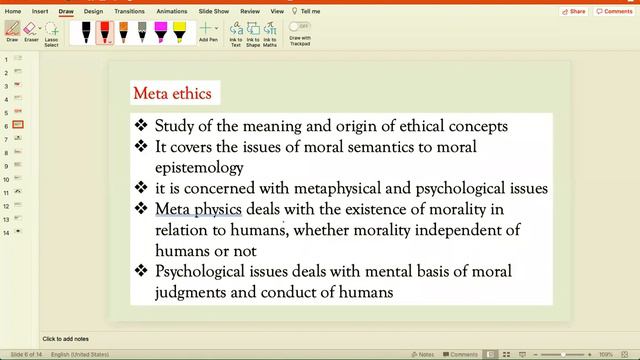Open the Review tab
The image size is (640, 360).
point(250,11)
